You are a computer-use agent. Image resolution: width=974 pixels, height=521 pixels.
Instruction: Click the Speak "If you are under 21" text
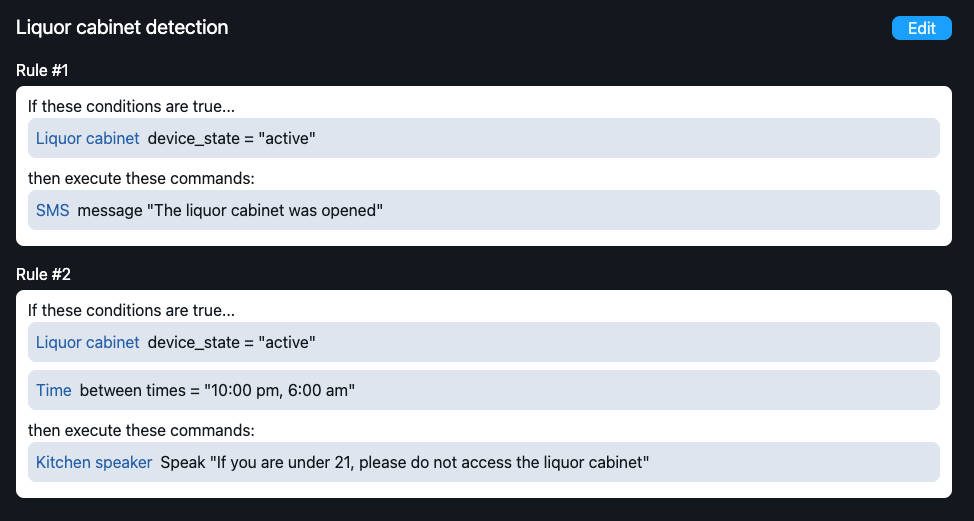pyautogui.click(x=405, y=462)
